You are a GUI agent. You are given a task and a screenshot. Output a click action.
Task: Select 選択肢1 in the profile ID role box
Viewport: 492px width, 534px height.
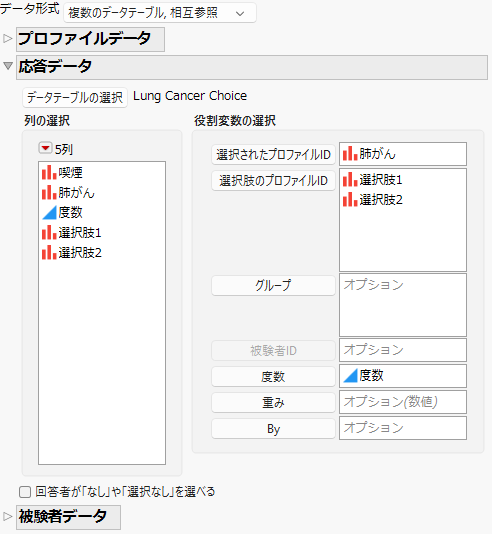(x=381, y=179)
